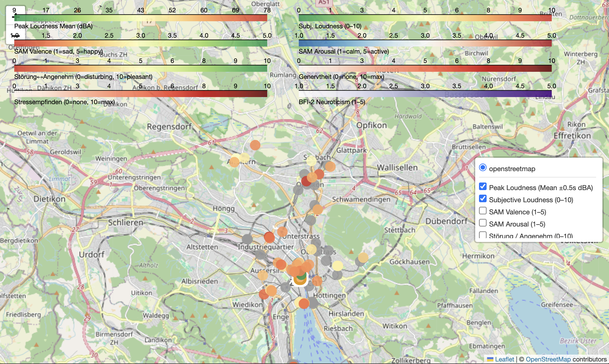Click the "Subj. Loudness (0–10)" legend label
The image size is (609, 364).
pyautogui.click(x=330, y=26)
